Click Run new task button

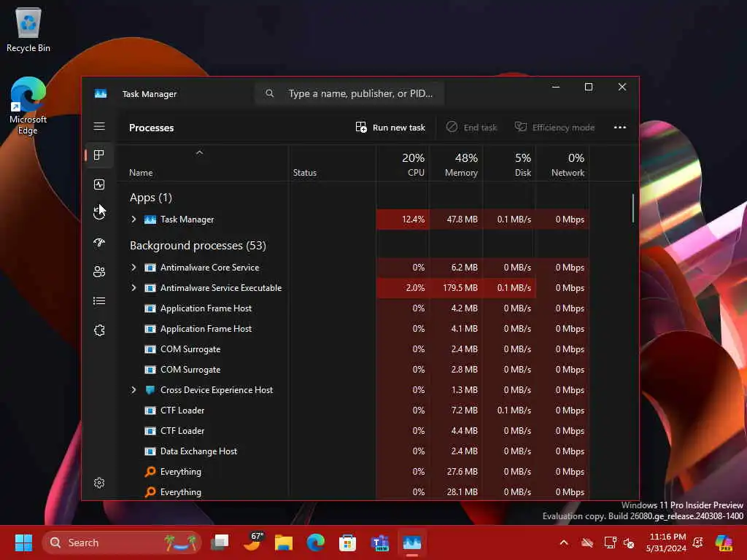(x=390, y=127)
